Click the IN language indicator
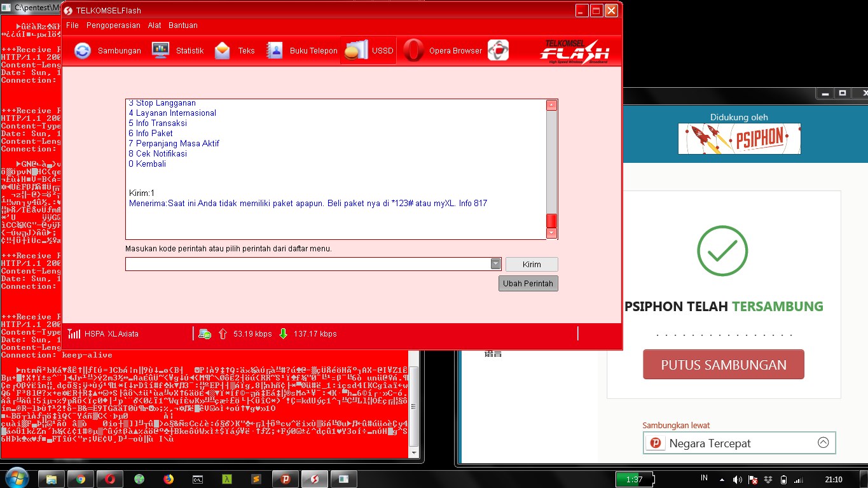 tap(704, 478)
